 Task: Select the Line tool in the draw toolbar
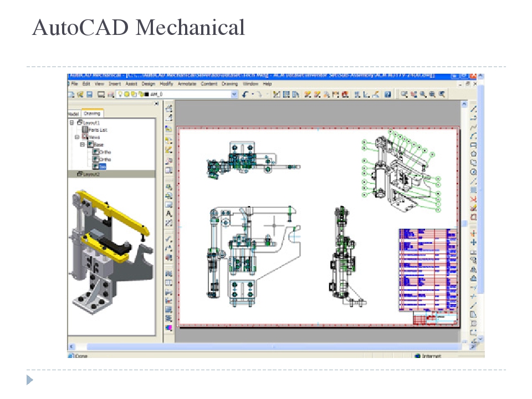point(474,109)
